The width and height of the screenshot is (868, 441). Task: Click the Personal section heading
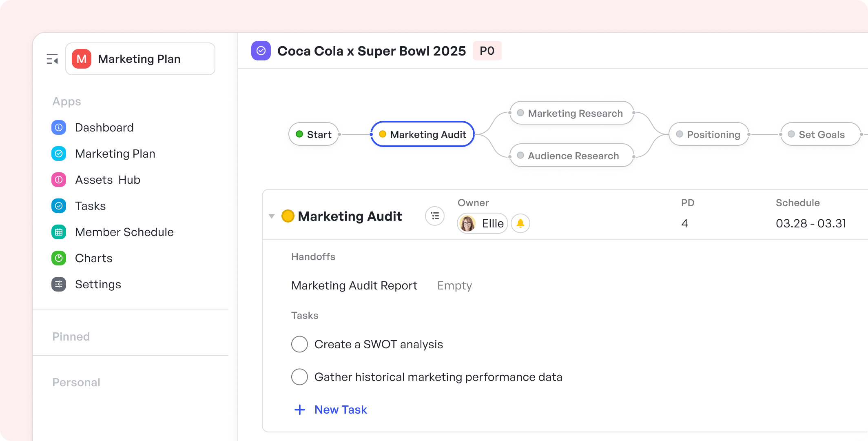click(76, 382)
